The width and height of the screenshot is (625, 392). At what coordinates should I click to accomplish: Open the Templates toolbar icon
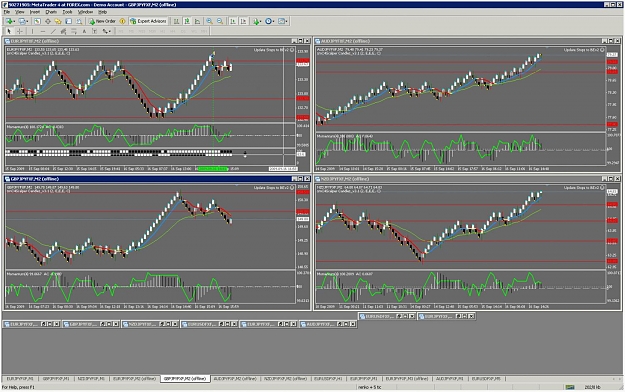point(281,21)
